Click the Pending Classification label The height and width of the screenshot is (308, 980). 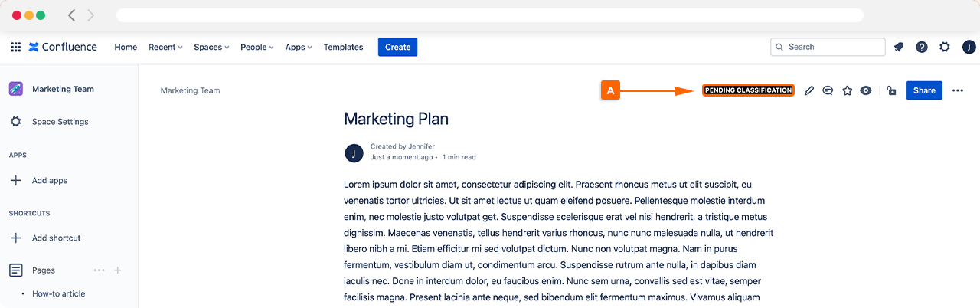coord(748,90)
